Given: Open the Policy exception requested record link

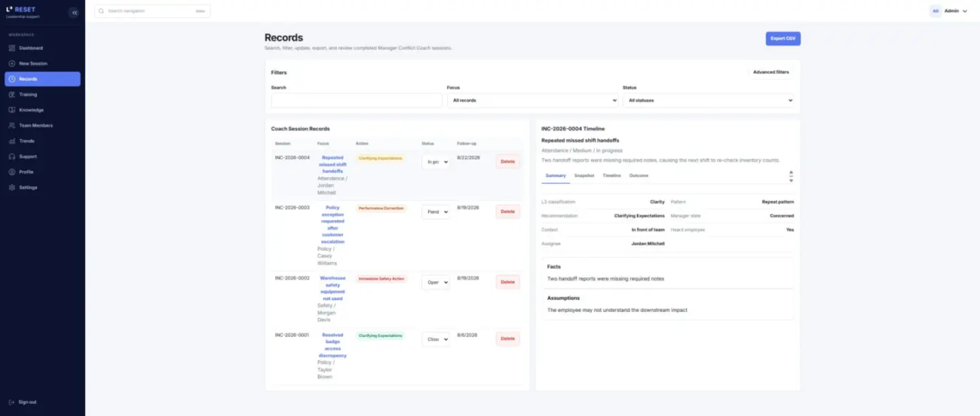Looking at the screenshot, I should (x=333, y=225).
